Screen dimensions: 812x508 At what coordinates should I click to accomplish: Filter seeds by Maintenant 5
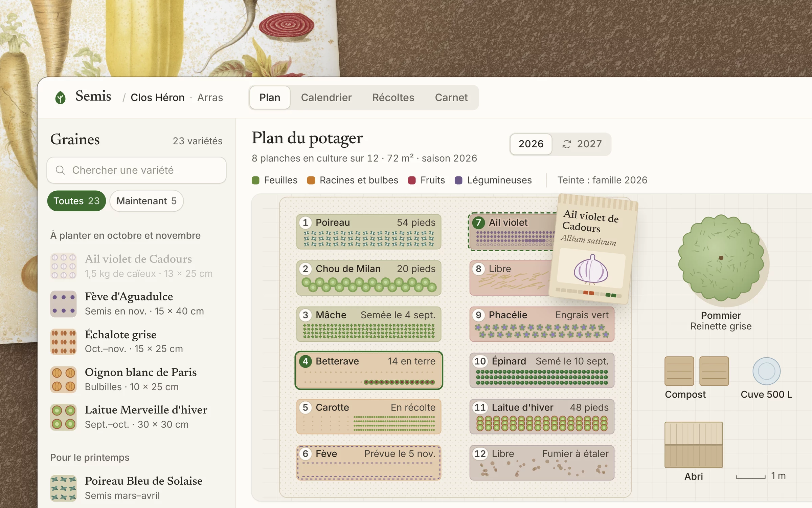(x=146, y=201)
